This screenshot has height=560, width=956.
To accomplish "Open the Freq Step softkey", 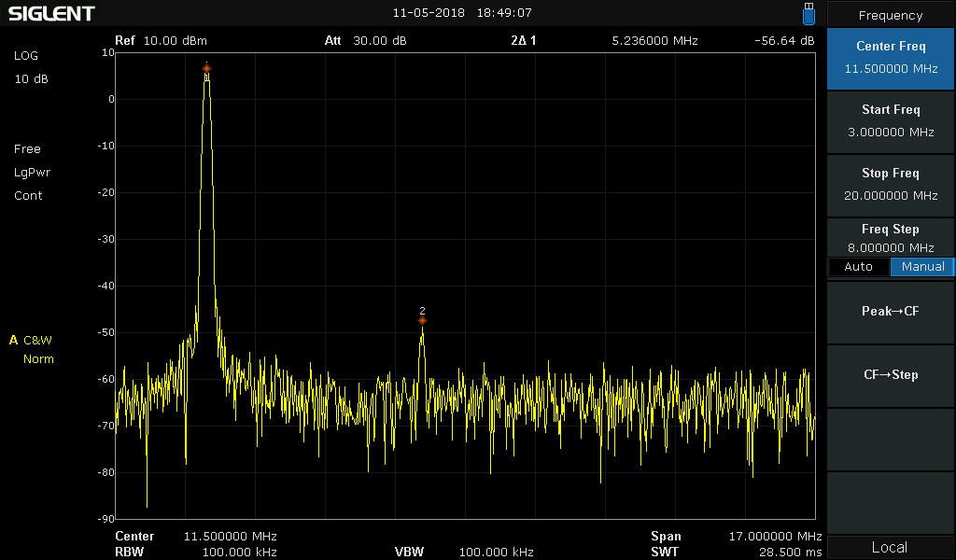I will pos(891,238).
